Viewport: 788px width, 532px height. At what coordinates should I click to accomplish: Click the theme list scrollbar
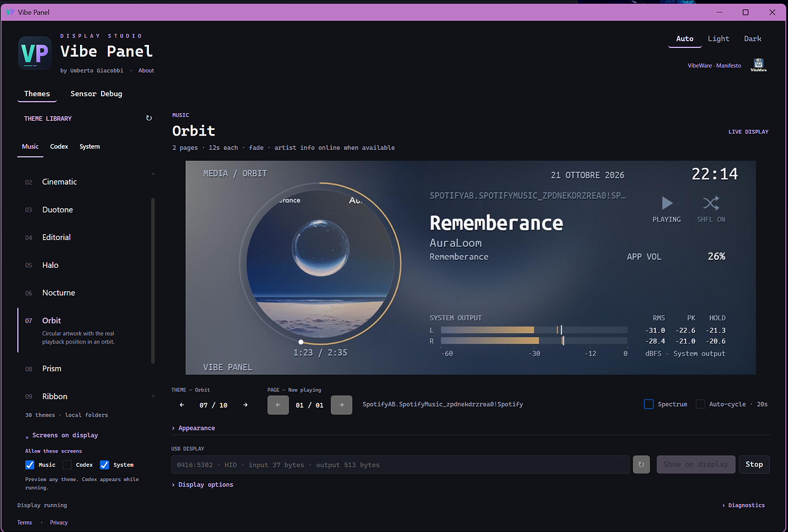(x=153, y=280)
